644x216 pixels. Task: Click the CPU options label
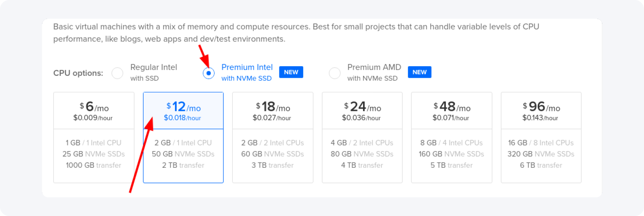78,73
